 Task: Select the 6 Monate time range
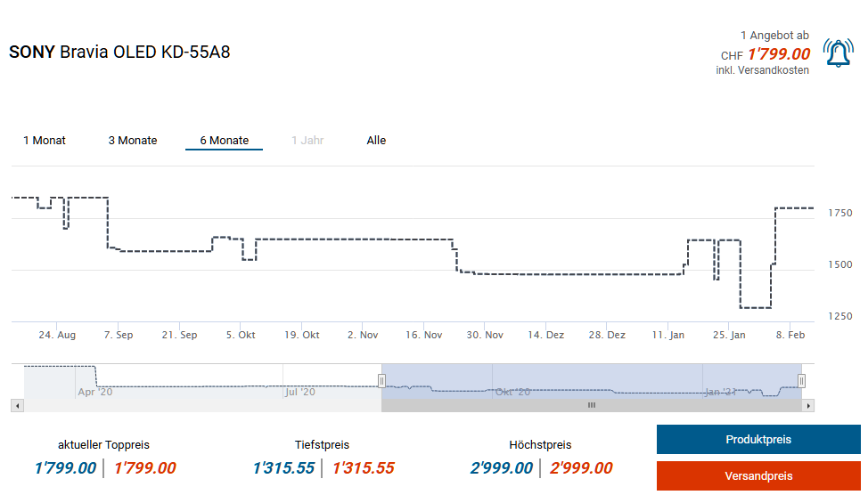(x=225, y=141)
